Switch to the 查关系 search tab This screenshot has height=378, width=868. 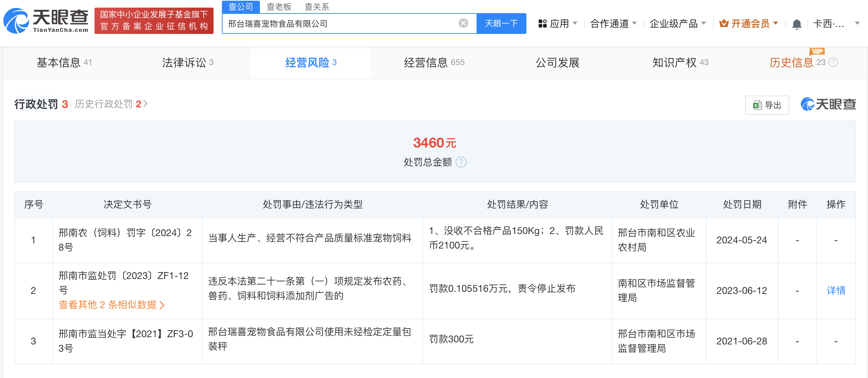coord(317,7)
